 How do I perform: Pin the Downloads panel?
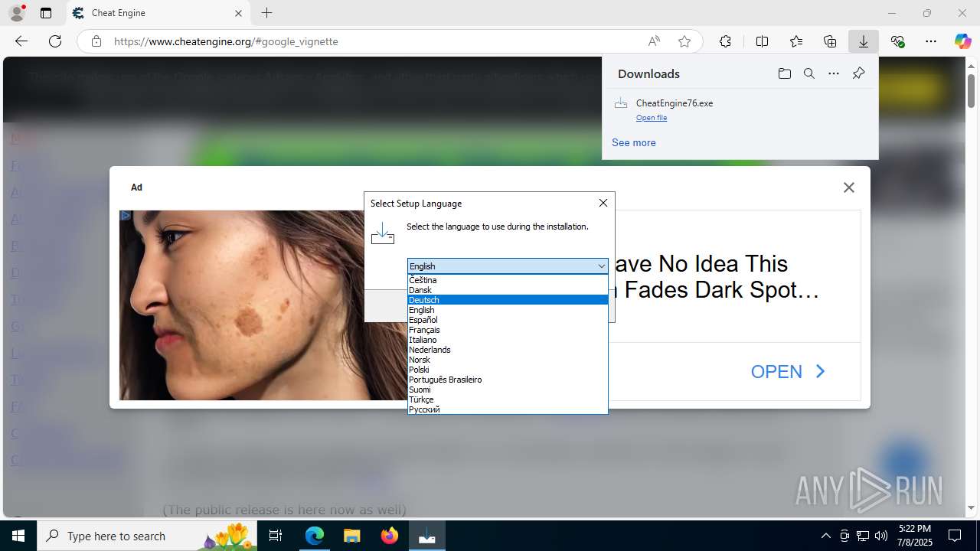click(x=858, y=73)
